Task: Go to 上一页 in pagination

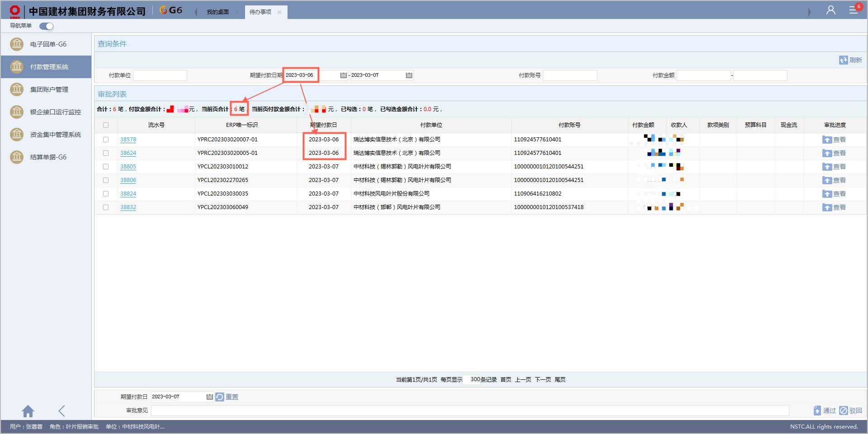Action: pos(523,380)
